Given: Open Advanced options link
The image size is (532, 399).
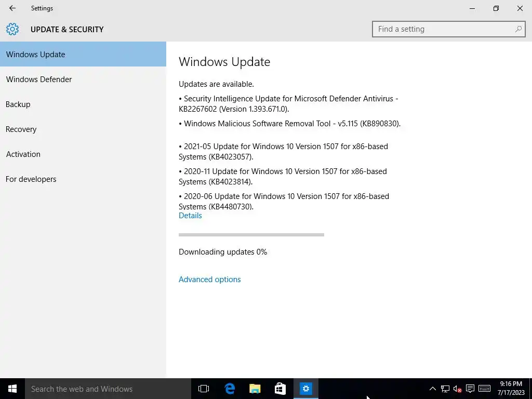Looking at the screenshot, I should pyautogui.click(x=210, y=279).
